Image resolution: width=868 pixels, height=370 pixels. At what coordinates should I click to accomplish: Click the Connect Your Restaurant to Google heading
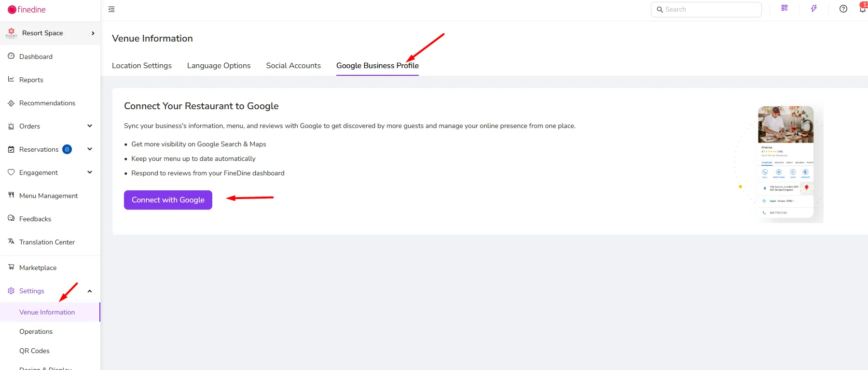pyautogui.click(x=201, y=106)
